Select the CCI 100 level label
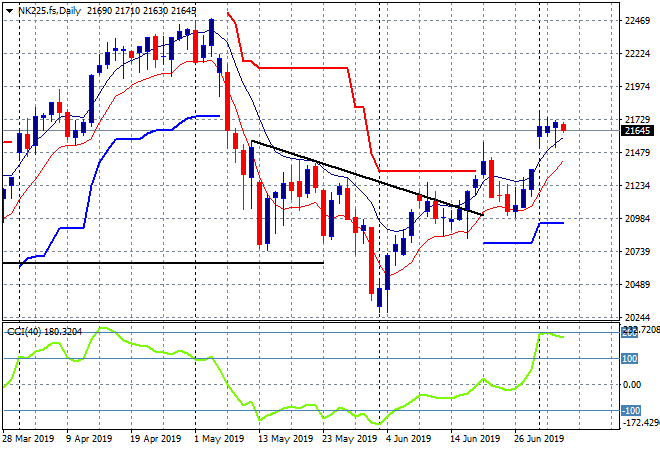 (630, 359)
